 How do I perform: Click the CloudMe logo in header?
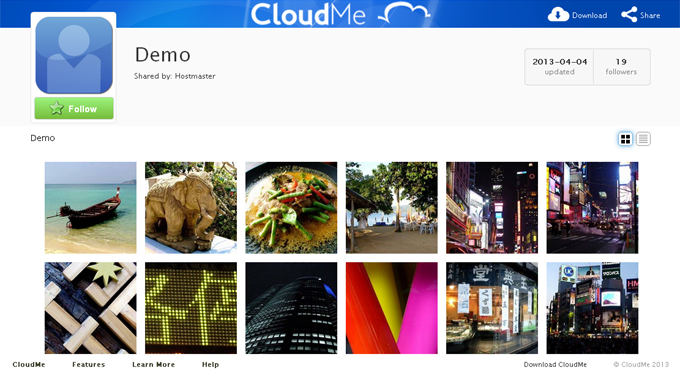click(340, 14)
